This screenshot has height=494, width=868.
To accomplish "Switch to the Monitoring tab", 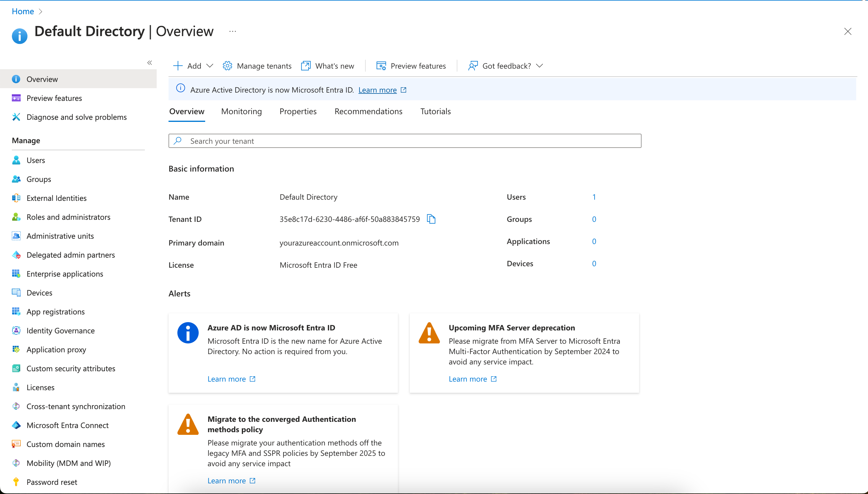I will click(242, 111).
